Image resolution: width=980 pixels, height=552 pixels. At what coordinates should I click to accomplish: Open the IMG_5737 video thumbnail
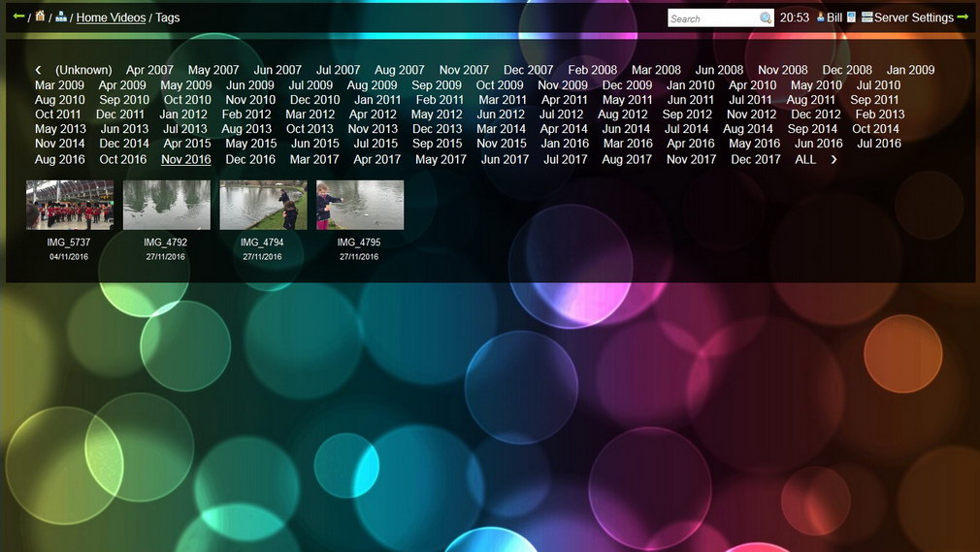pyautogui.click(x=69, y=205)
